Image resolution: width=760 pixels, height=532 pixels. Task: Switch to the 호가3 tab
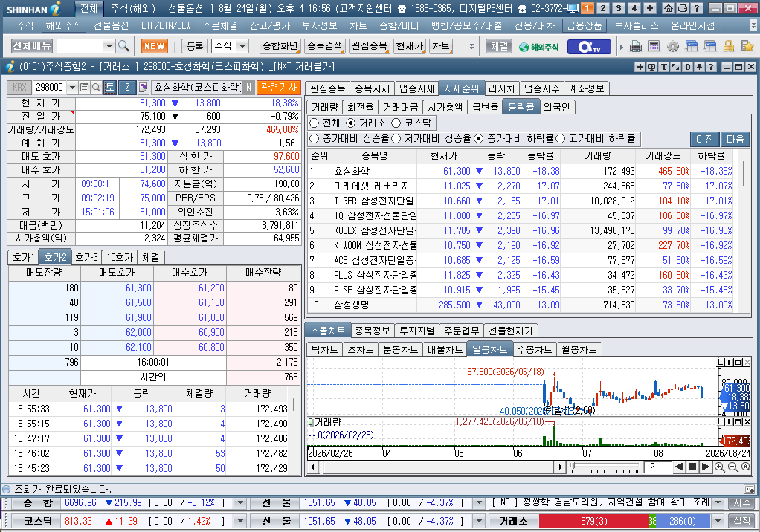click(x=87, y=257)
